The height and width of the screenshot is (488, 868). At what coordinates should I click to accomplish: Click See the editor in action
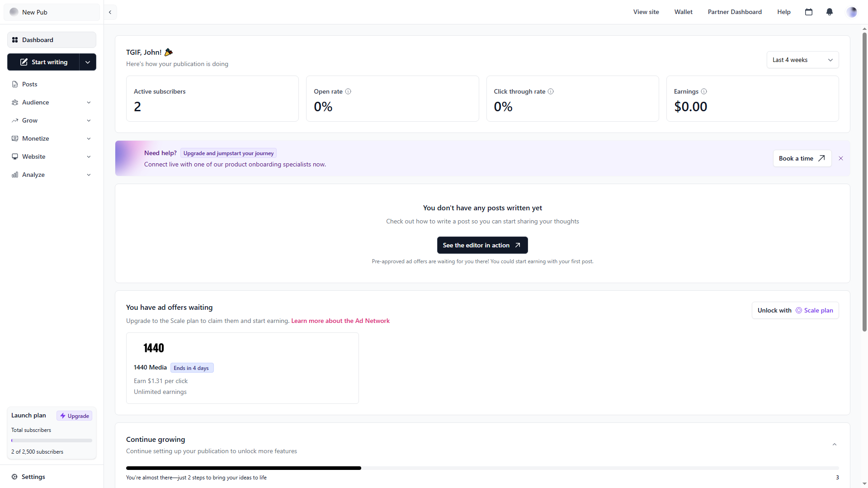[482, 245]
